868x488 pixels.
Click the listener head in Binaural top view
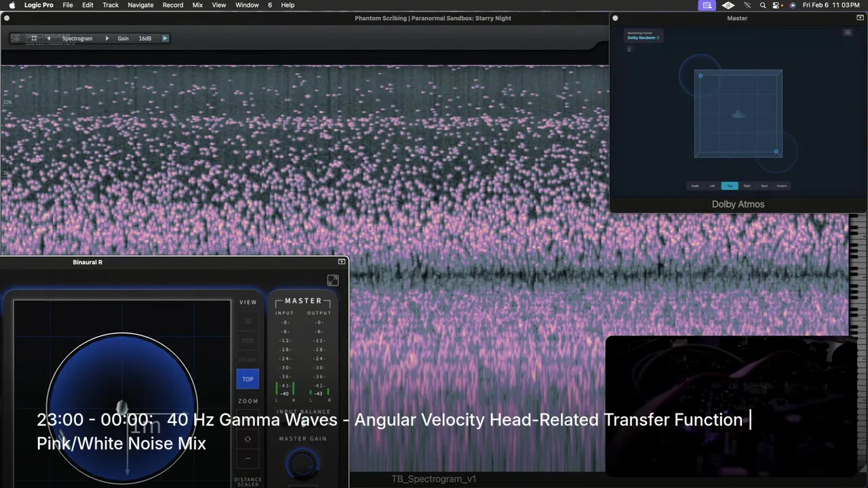coord(122,407)
